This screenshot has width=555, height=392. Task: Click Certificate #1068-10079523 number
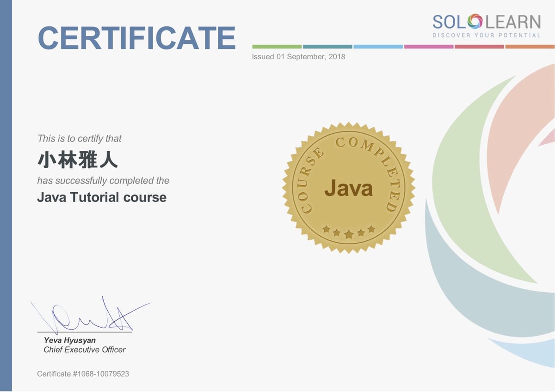[x=83, y=374]
